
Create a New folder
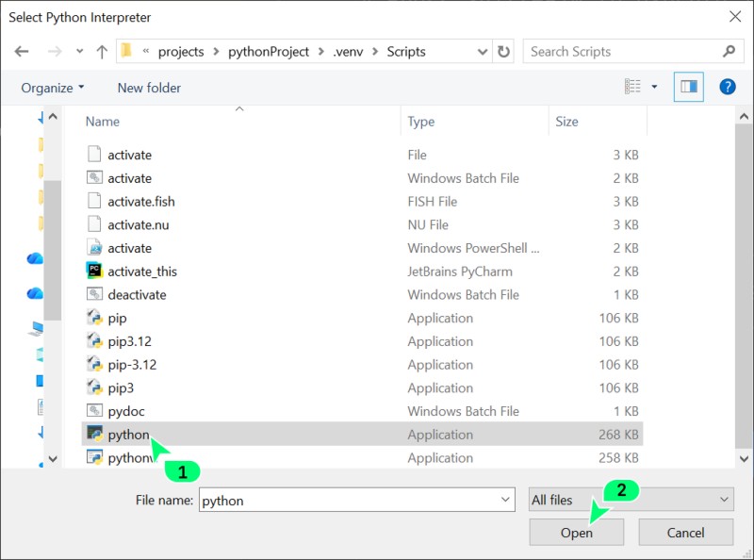[149, 88]
